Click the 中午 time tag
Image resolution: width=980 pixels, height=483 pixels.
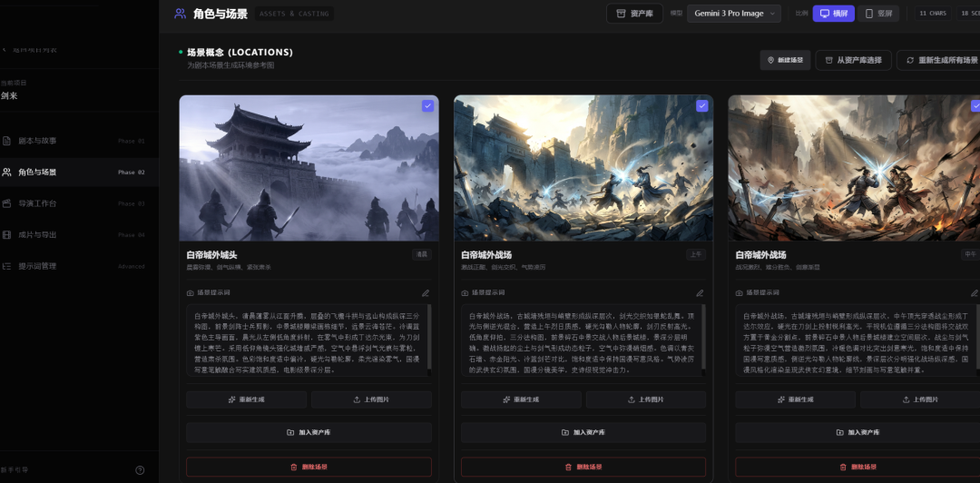point(971,254)
